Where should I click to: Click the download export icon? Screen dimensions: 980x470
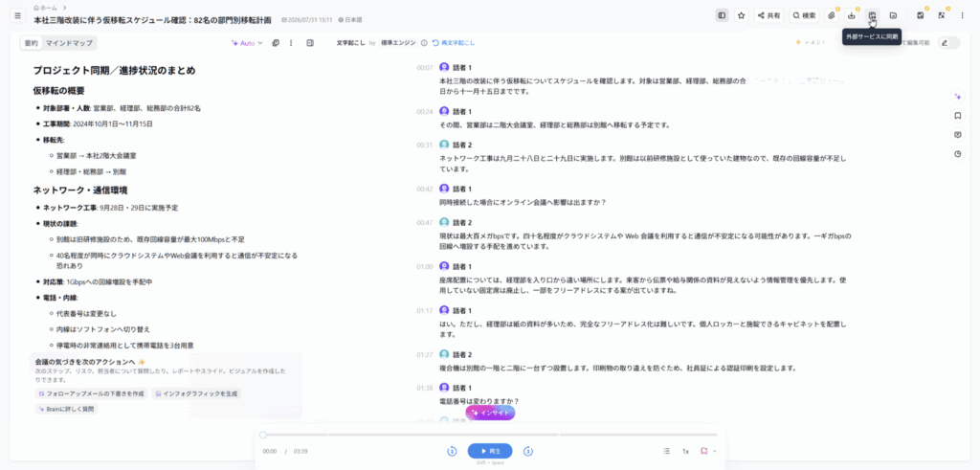point(851,15)
